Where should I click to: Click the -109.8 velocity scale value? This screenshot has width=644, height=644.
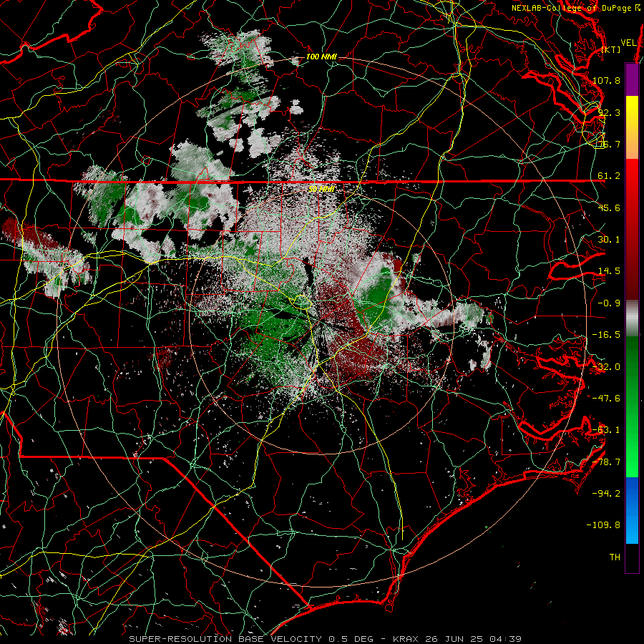(603, 525)
